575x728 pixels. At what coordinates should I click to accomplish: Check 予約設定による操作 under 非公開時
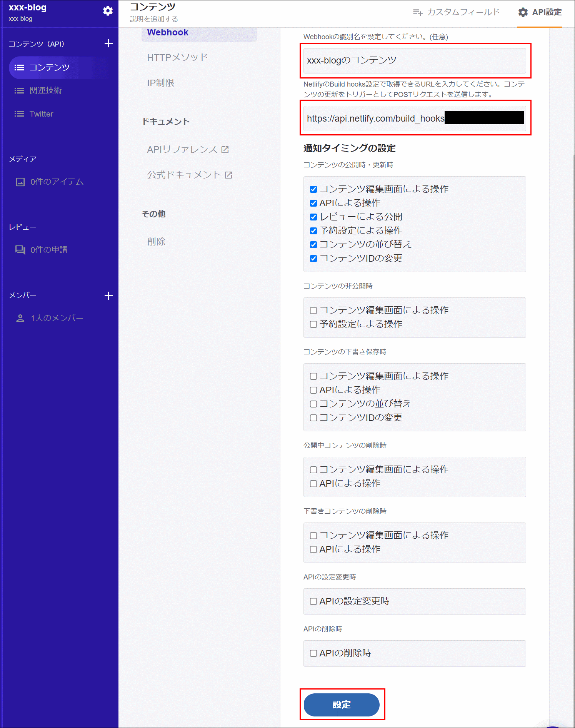(x=313, y=324)
